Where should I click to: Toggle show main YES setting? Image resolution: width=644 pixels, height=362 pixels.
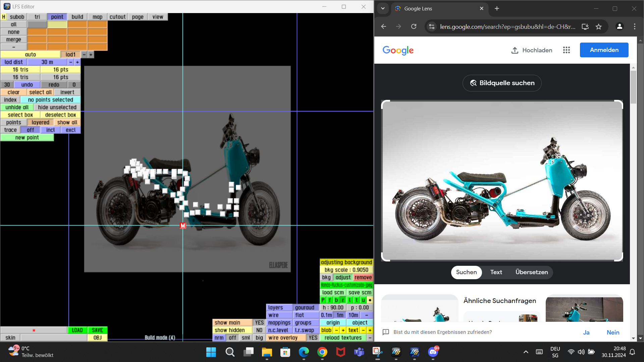click(259, 323)
